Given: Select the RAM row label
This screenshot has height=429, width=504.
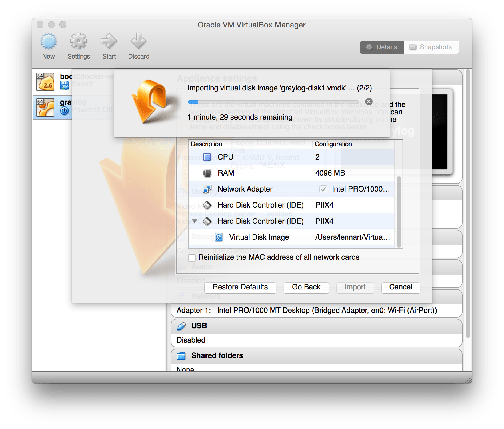Looking at the screenshot, I should coord(226,173).
